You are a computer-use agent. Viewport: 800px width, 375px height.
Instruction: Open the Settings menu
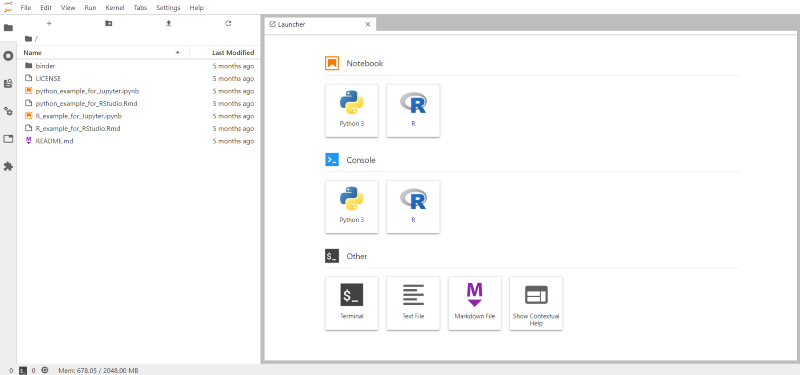coord(168,8)
